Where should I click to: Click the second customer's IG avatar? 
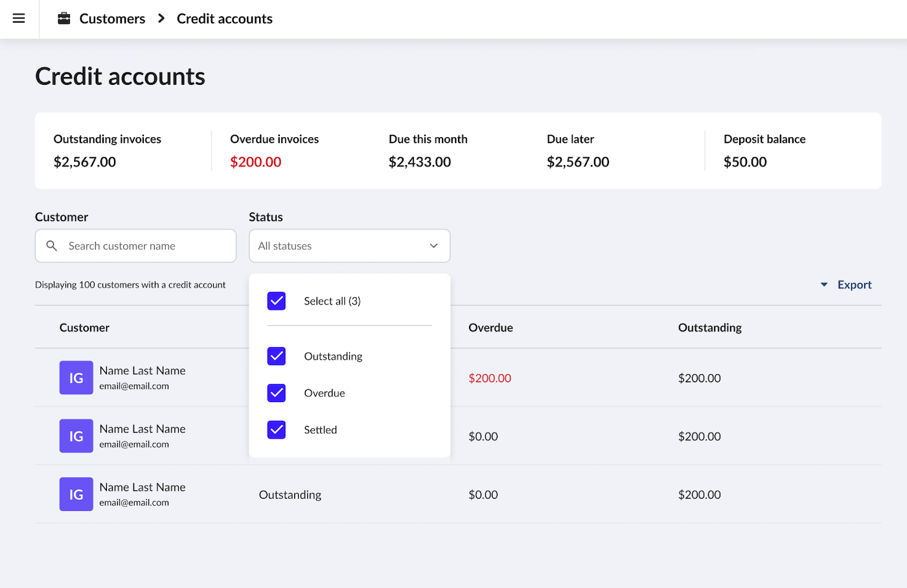pos(76,436)
